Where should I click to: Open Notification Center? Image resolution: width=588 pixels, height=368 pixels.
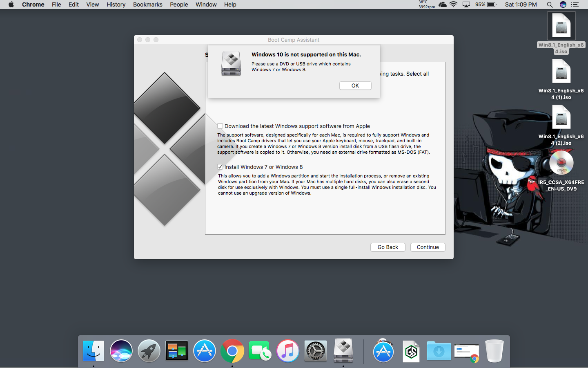click(x=575, y=4)
